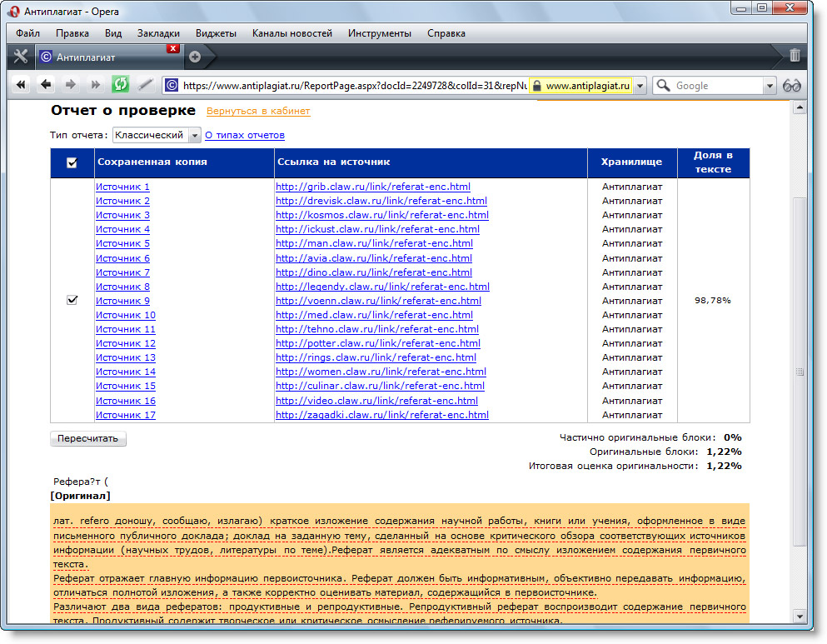Image resolution: width=827 pixels, height=644 pixels.
Task: Open the zagadki.claw.ru source link
Action: click(382, 415)
